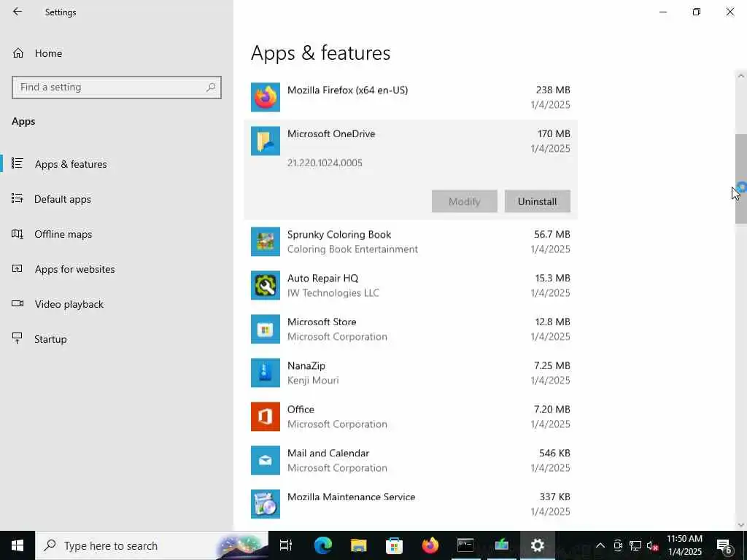Click the Sprunky Coloring Book app icon
Image resolution: width=747 pixels, height=560 pixels.
point(266,242)
